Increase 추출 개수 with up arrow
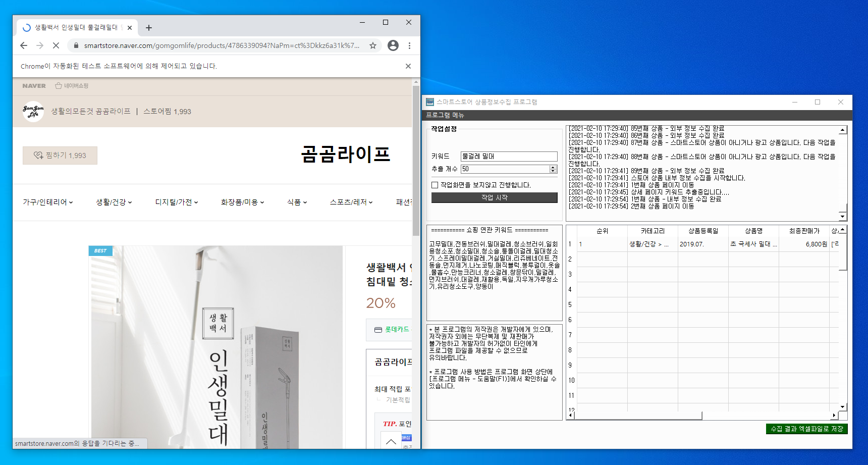Screen dimensions: 868x465 553,167
